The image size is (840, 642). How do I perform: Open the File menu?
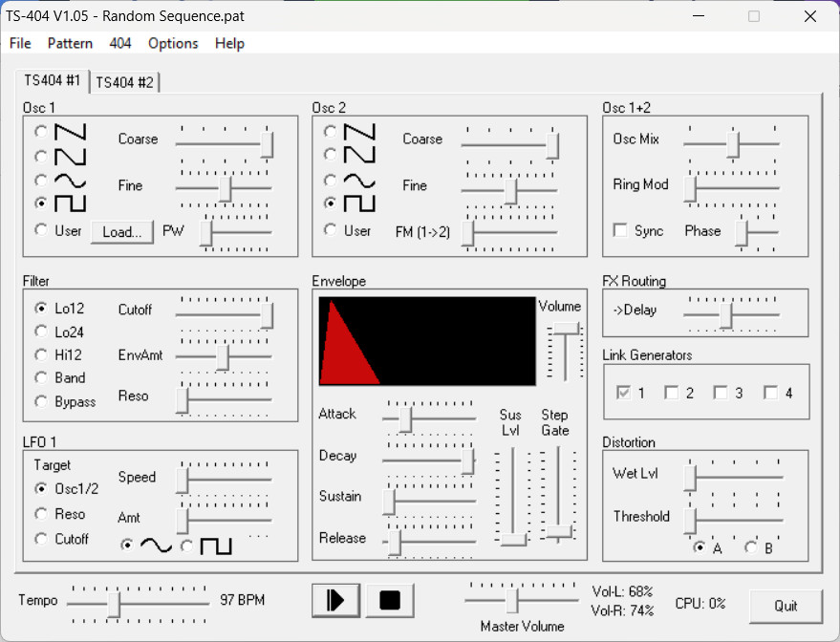click(x=20, y=43)
